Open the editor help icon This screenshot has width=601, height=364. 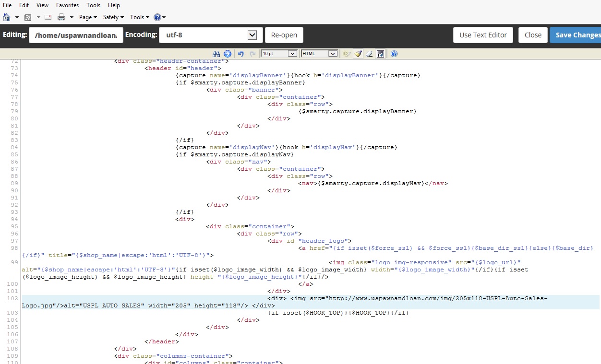394,54
